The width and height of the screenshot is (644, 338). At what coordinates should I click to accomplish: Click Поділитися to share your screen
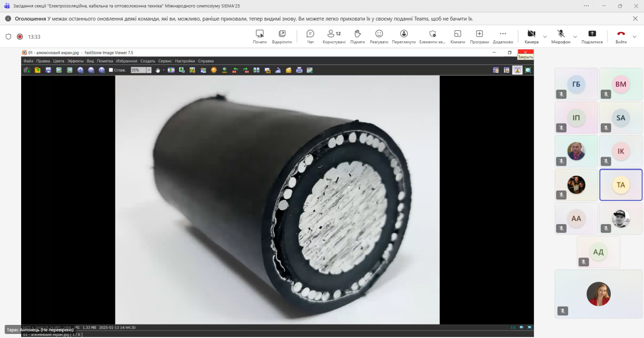click(x=592, y=36)
